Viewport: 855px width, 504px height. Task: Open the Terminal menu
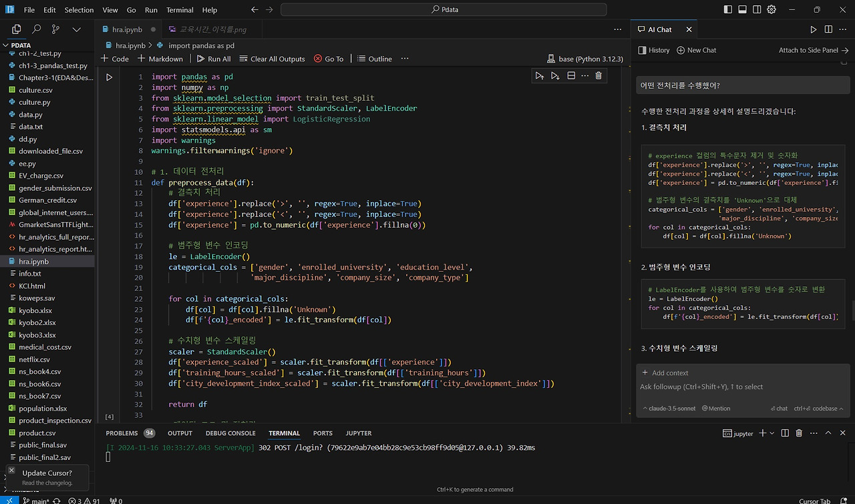(180, 10)
